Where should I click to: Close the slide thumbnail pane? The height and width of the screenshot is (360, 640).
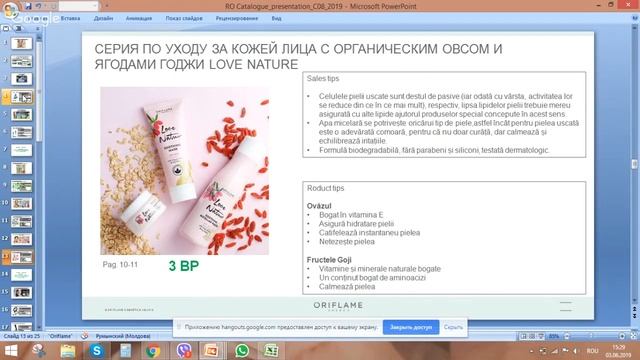tap(38, 29)
